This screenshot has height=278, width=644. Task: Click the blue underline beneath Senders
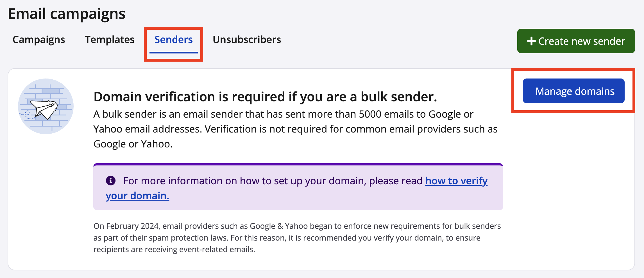coord(173,52)
